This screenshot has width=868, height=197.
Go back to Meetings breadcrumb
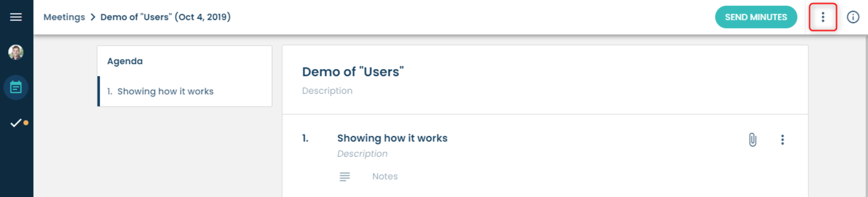(64, 17)
